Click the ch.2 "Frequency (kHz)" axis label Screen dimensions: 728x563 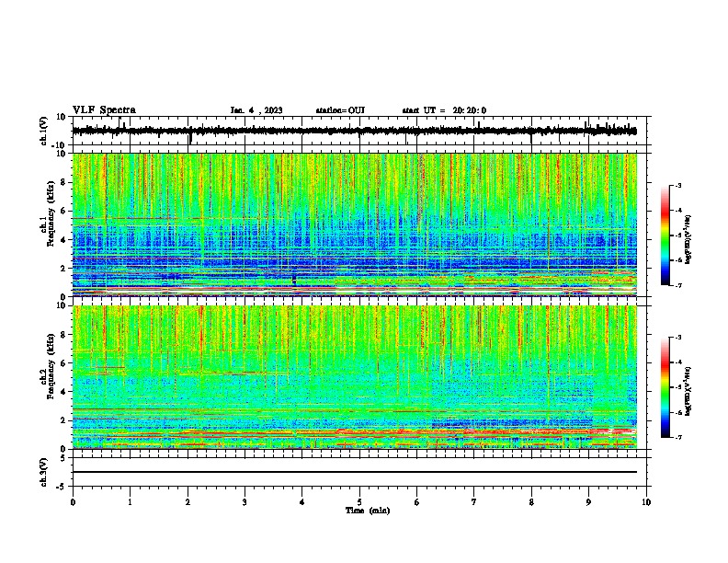click(x=51, y=366)
